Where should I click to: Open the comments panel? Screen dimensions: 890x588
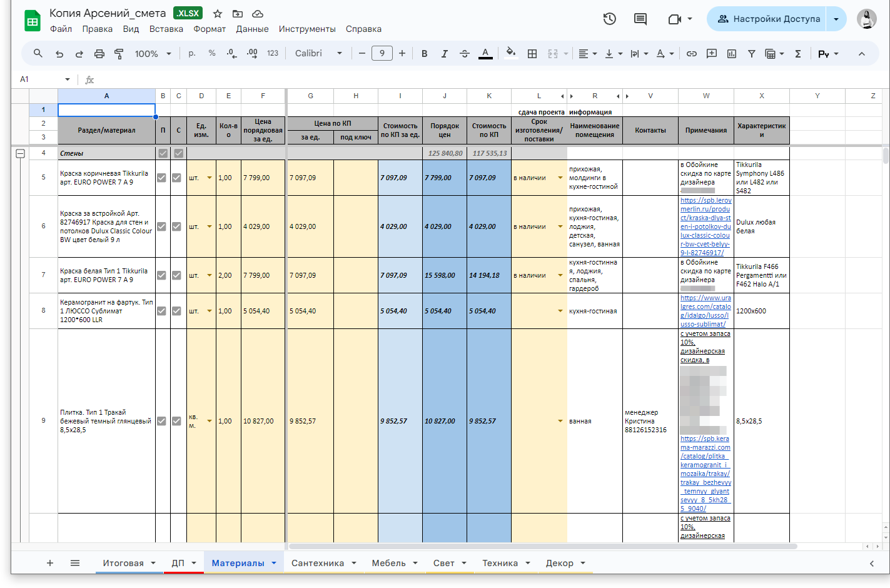click(x=640, y=19)
